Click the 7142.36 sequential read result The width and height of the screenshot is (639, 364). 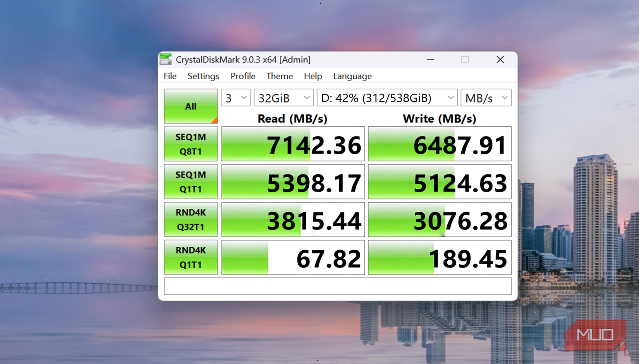(293, 144)
